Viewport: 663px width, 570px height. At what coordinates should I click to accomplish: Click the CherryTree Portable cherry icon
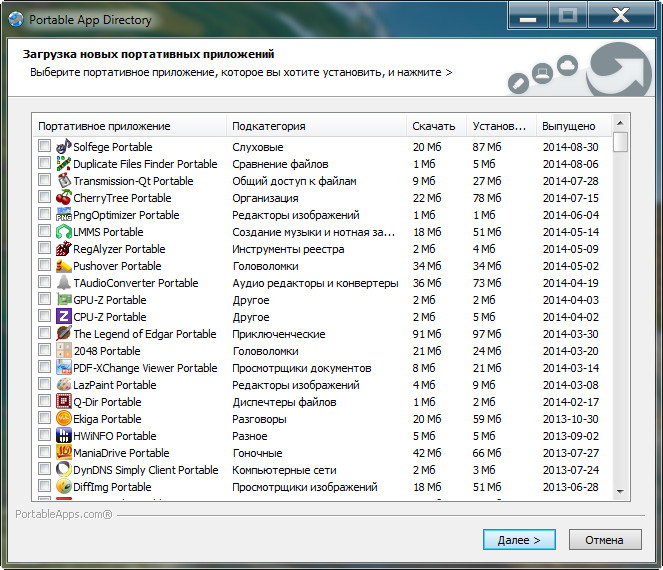coord(63,198)
